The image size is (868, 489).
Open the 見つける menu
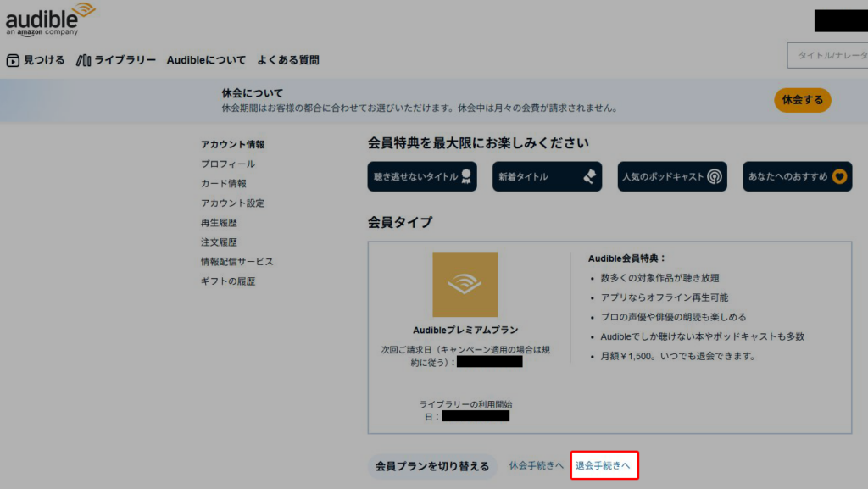(36, 60)
